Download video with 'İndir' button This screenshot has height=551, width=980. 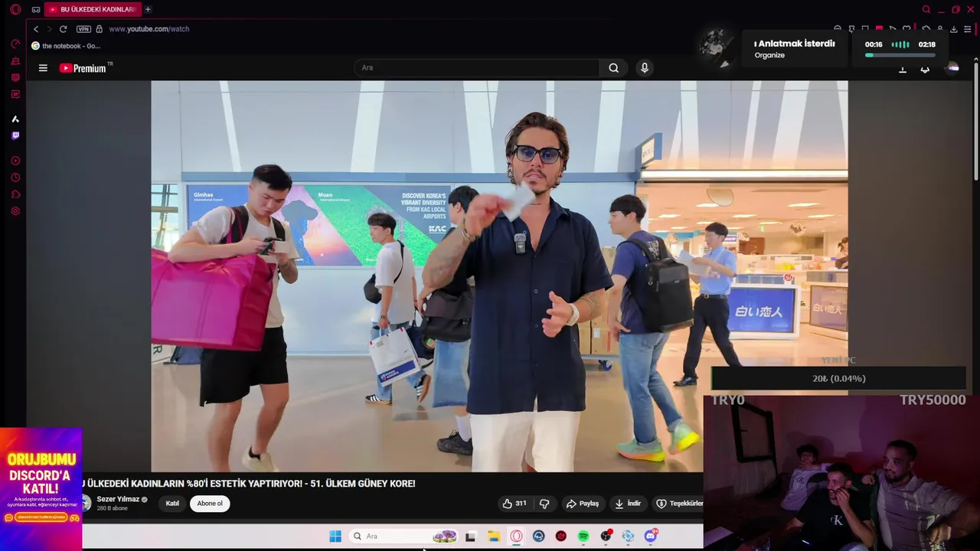click(628, 504)
